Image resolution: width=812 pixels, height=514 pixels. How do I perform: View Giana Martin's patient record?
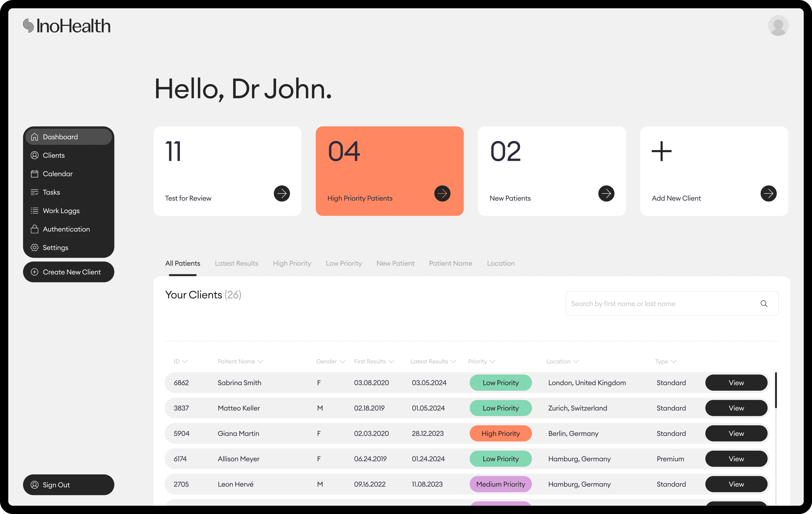(x=736, y=433)
